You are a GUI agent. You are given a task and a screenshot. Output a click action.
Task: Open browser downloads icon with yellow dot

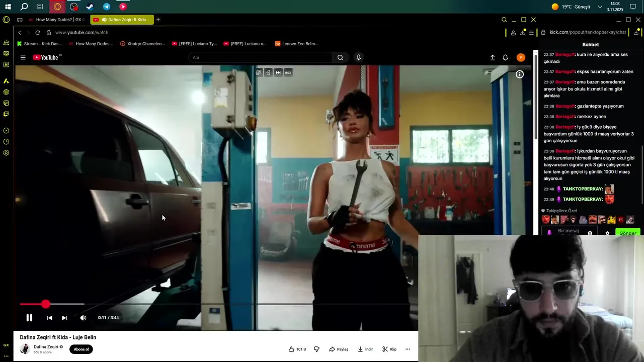[523, 32]
